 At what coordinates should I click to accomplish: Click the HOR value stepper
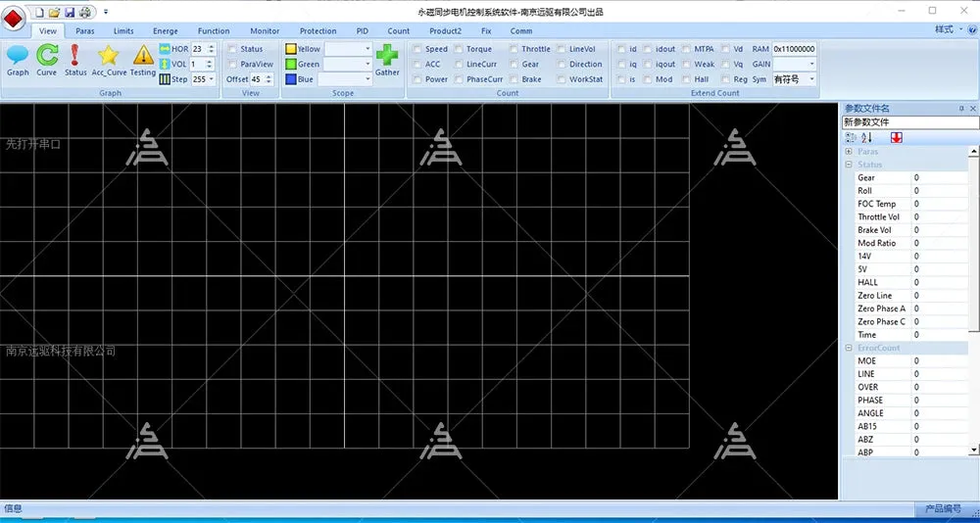[x=212, y=49]
